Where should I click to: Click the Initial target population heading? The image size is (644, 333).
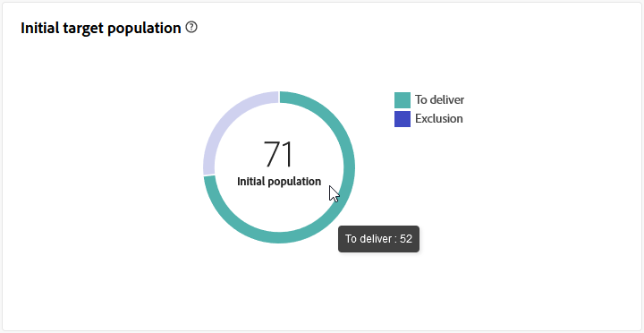pos(100,28)
